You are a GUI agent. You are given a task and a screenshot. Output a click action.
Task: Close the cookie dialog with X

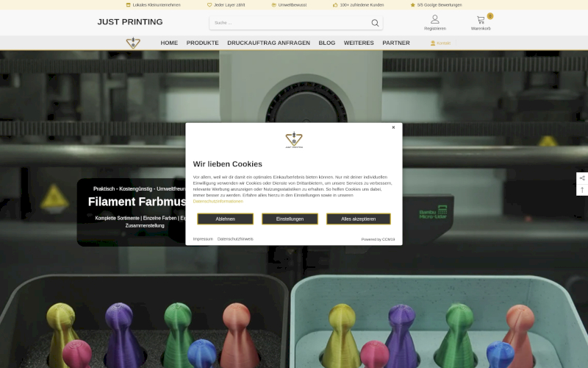[x=393, y=127]
